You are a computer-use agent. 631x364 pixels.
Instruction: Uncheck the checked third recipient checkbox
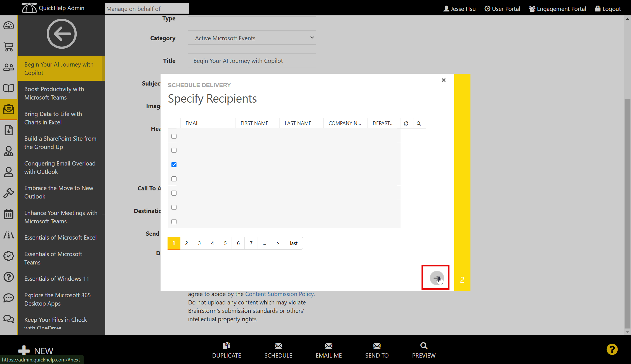click(x=174, y=165)
